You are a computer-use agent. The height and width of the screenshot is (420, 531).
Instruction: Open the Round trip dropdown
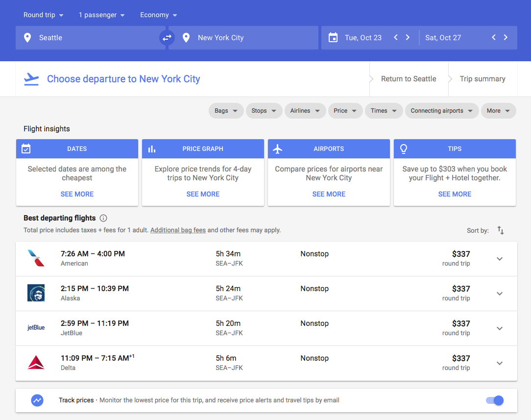pyautogui.click(x=43, y=15)
